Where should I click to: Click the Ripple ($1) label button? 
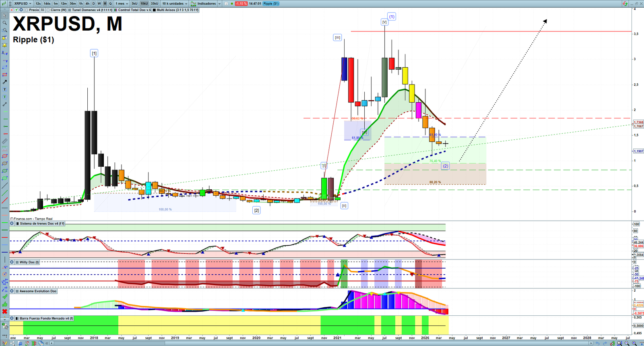(x=271, y=4)
